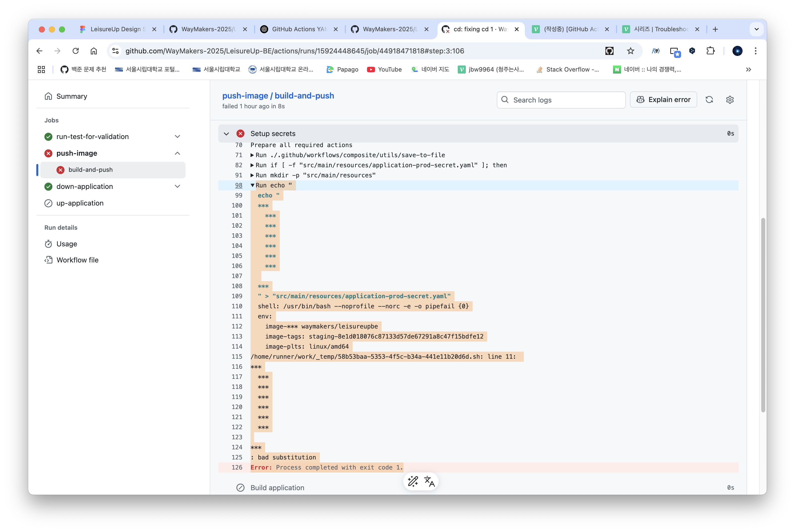Collapse the Run echo log group

252,185
